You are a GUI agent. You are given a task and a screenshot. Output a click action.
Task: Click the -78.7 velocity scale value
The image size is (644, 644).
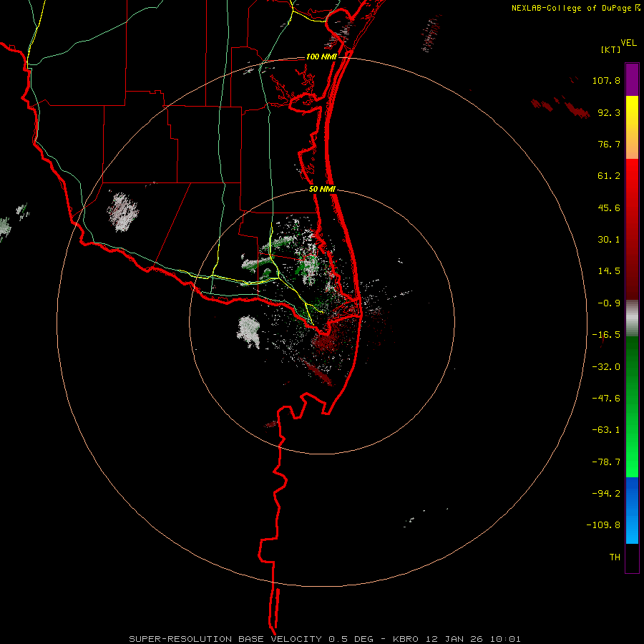click(606, 462)
